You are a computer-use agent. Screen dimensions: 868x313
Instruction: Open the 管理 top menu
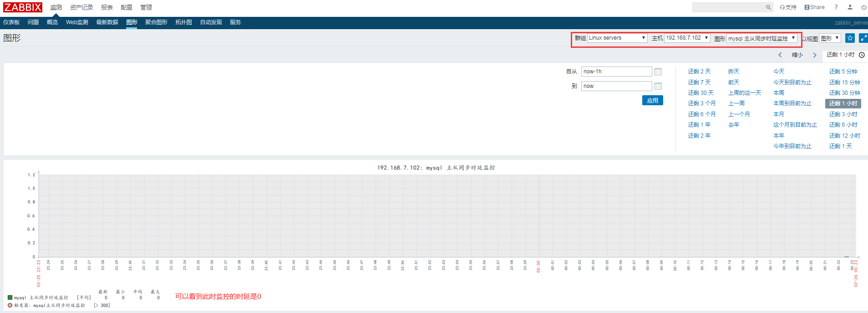[146, 7]
